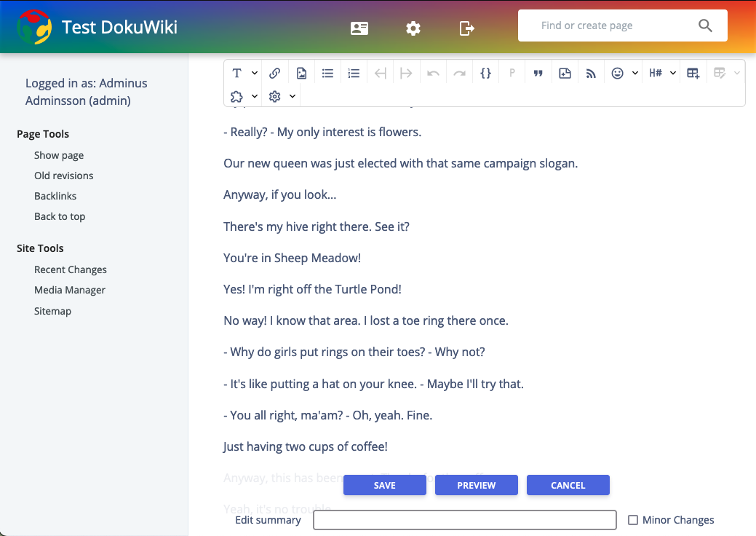Click the Test DokuWiki site title
This screenshot has width=756, height=536.
pyautogui.click(x=119, y=27)
